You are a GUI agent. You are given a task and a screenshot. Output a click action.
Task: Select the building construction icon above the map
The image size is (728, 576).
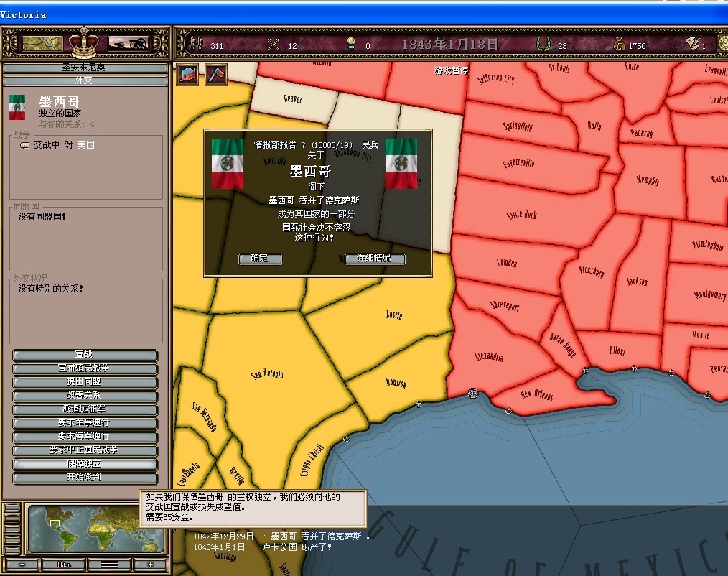(x=187, y=74)
